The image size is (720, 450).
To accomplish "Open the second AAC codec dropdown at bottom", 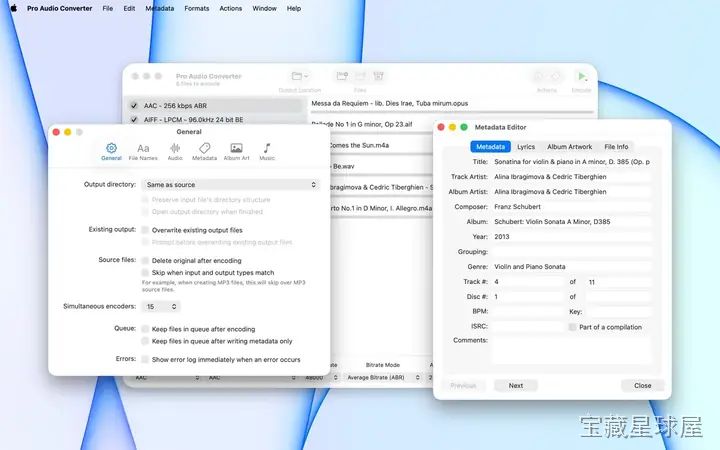I will click(x=252, y=377).
